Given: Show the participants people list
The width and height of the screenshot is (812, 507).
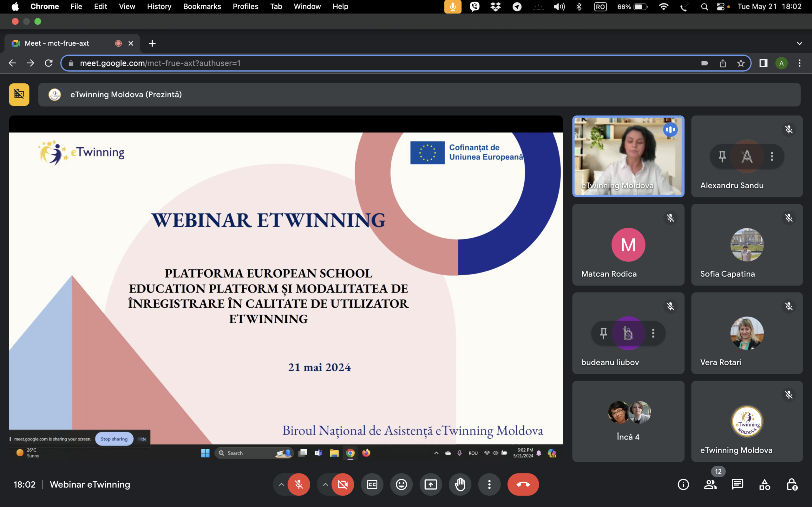Looking at the screenshot, I should click(x=710, y=484).
